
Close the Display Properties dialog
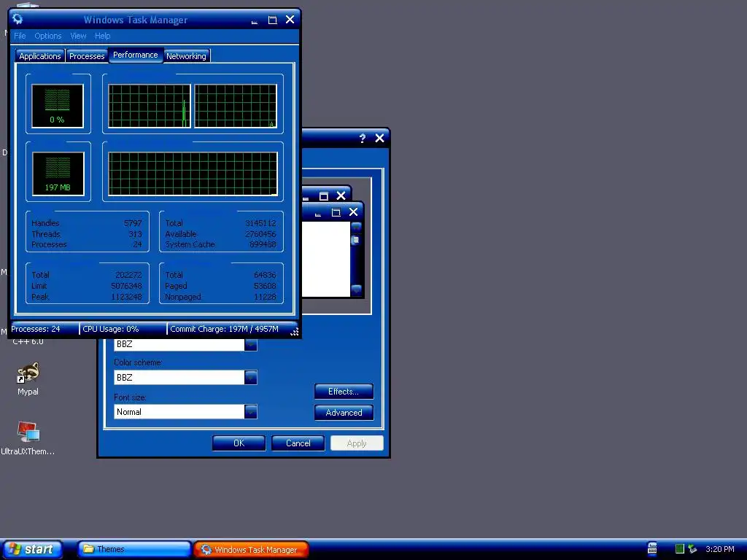coord(379,138)
